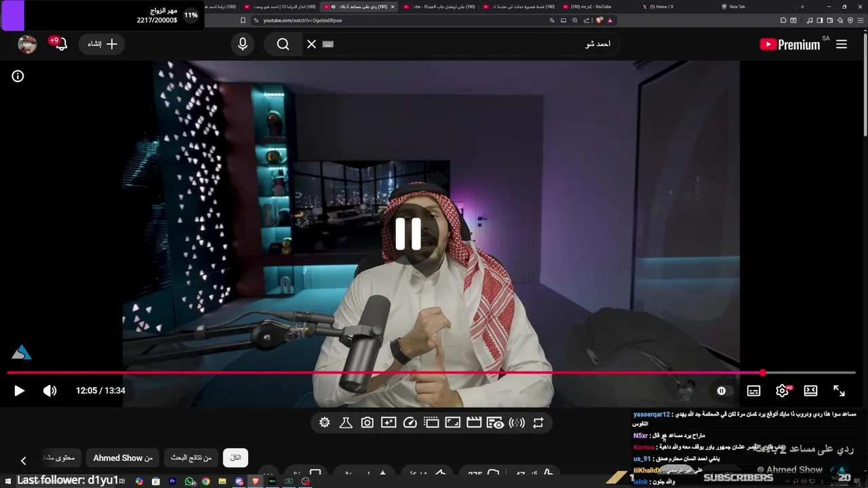
Task: Click the cast eye icon in extension toolbar
Action: tap(495, 422)
